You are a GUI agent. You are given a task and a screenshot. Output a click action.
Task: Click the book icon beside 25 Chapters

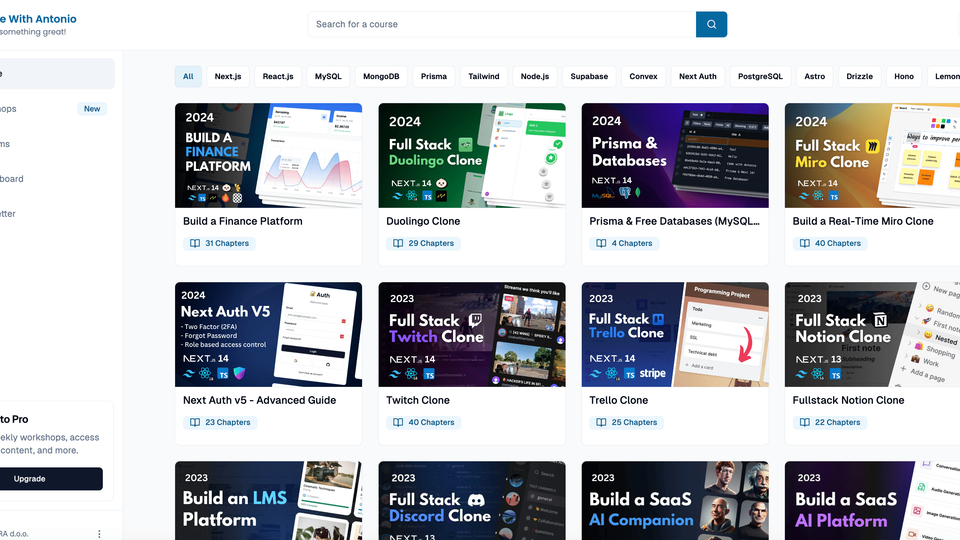[601, 422]
